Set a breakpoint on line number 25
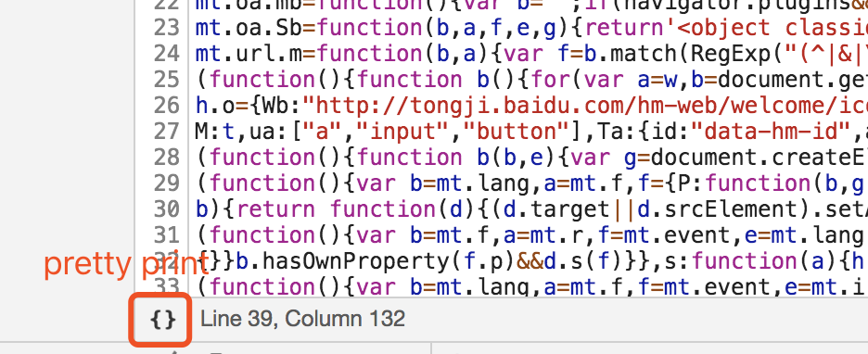This screenshot has height=354, width=868. 167,80
